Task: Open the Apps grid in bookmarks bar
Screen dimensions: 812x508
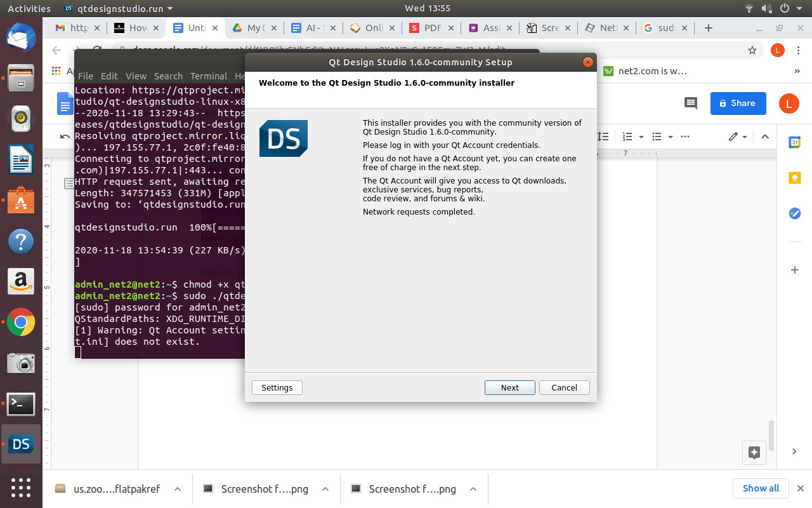Action: point(56,71)
